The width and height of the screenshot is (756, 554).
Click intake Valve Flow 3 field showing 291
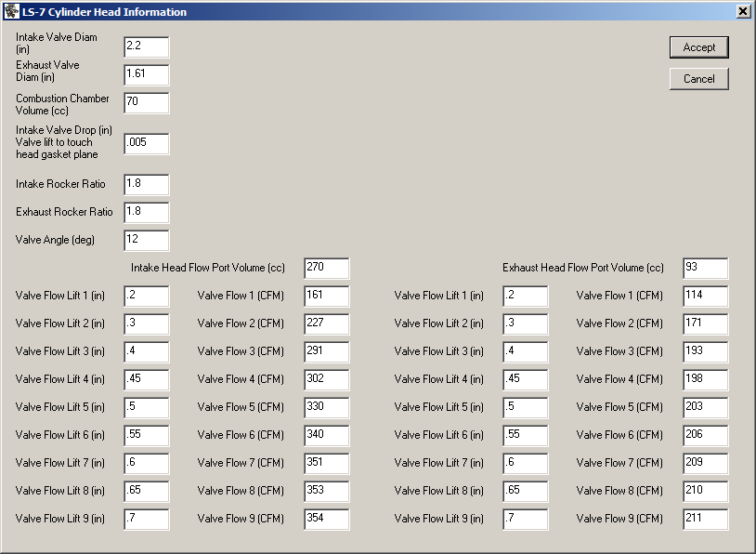(x=327, y=351)
